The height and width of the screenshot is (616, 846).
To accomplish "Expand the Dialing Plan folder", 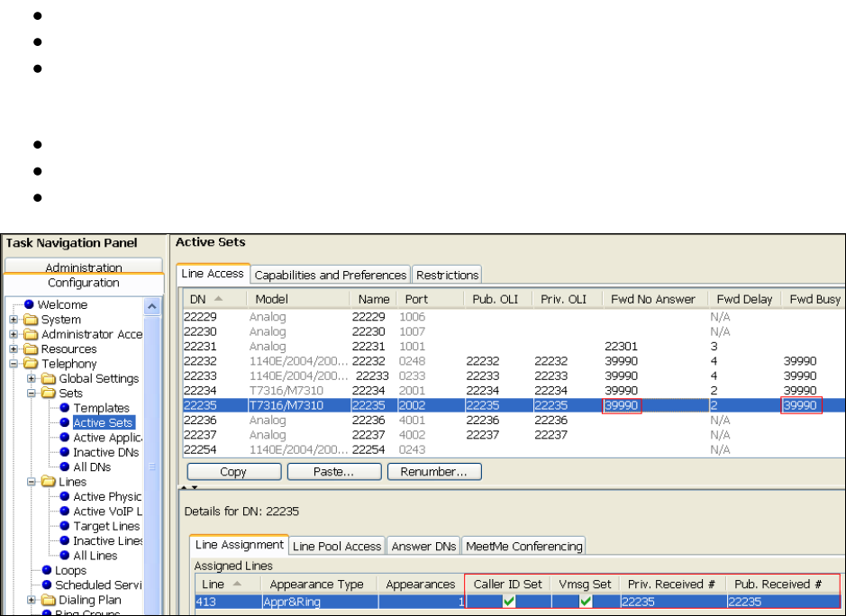I will (32, 600).
